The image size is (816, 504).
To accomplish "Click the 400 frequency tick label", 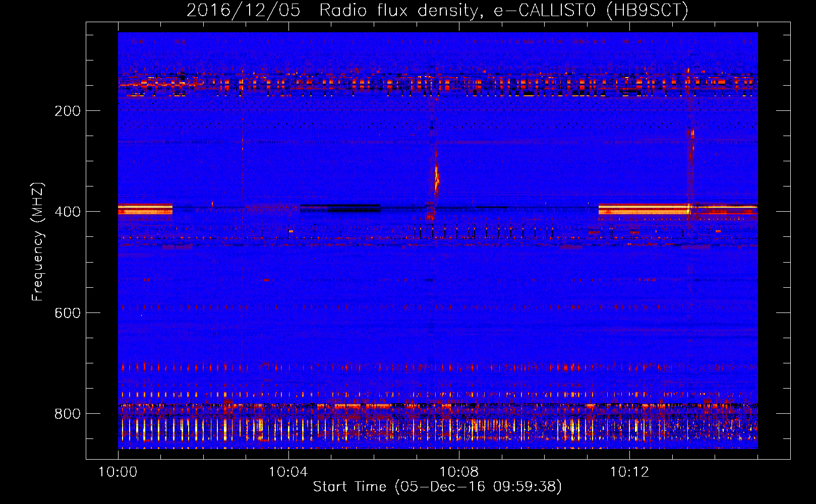I will (68, 212).
